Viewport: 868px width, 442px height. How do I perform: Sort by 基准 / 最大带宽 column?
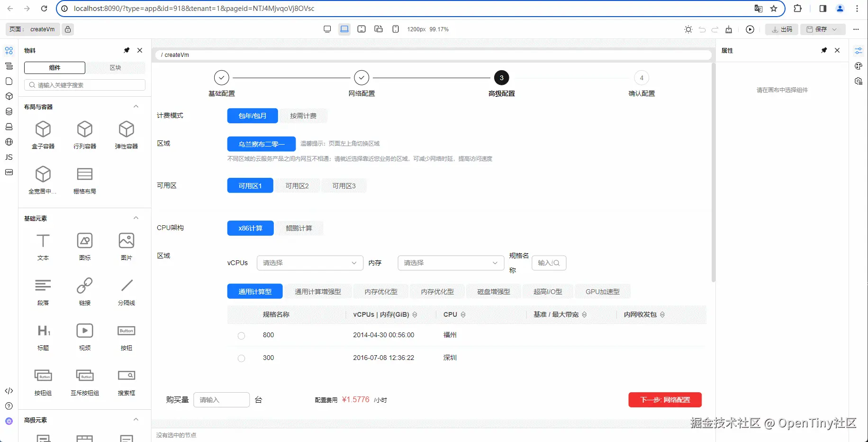(x=584, y=315)
